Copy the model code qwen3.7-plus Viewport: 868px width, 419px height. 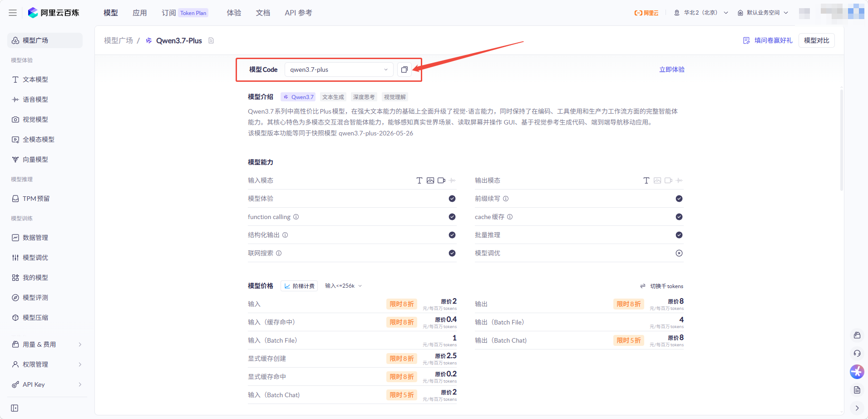(x=404, y=70)
